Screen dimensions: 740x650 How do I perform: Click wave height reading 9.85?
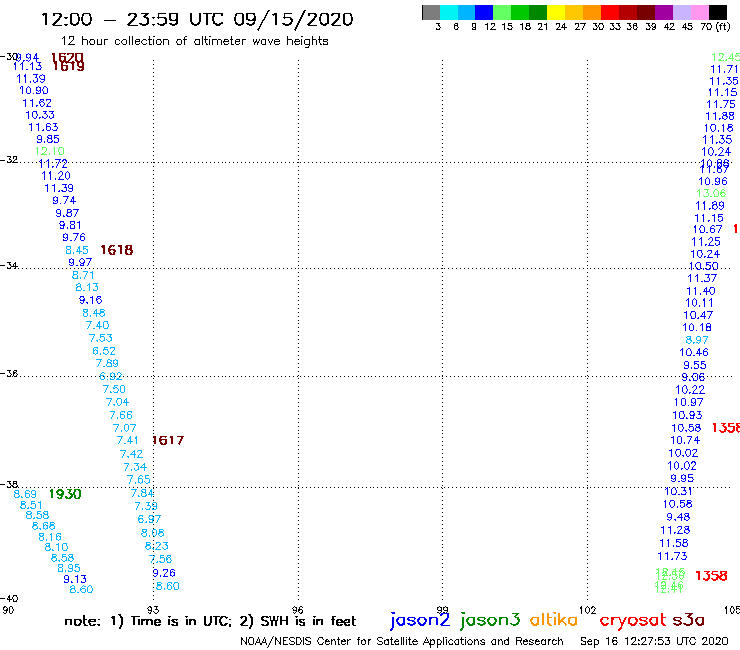point(48,139)
